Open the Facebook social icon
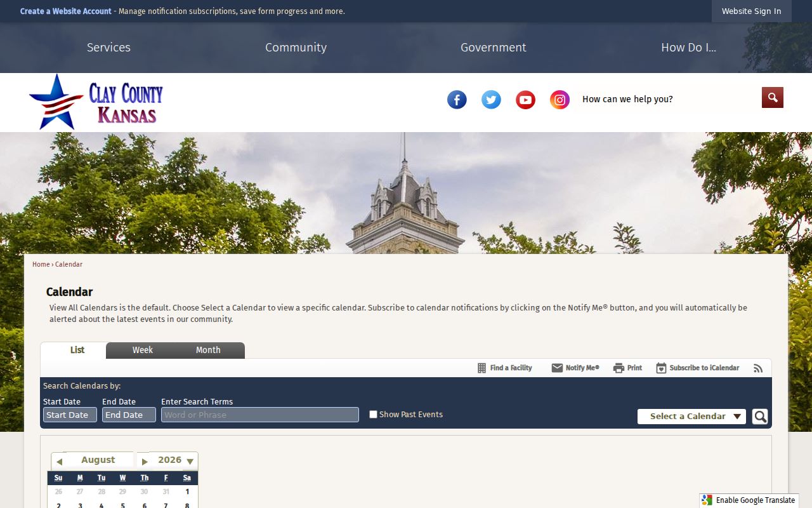812x508 pixels. 457,100
